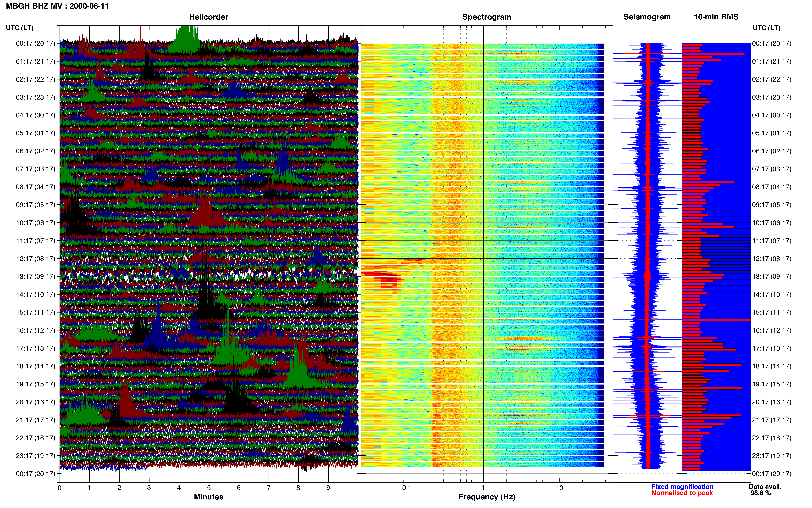Click the "1" tick on the Frequency (Hz) axis
Screen dimensions: 812x508
[x=483, y=488]
